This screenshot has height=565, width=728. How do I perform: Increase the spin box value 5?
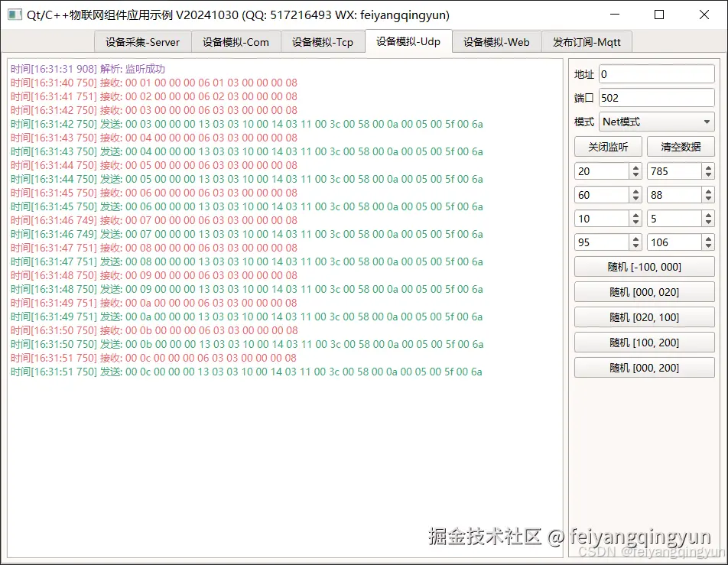pos(708,215)
